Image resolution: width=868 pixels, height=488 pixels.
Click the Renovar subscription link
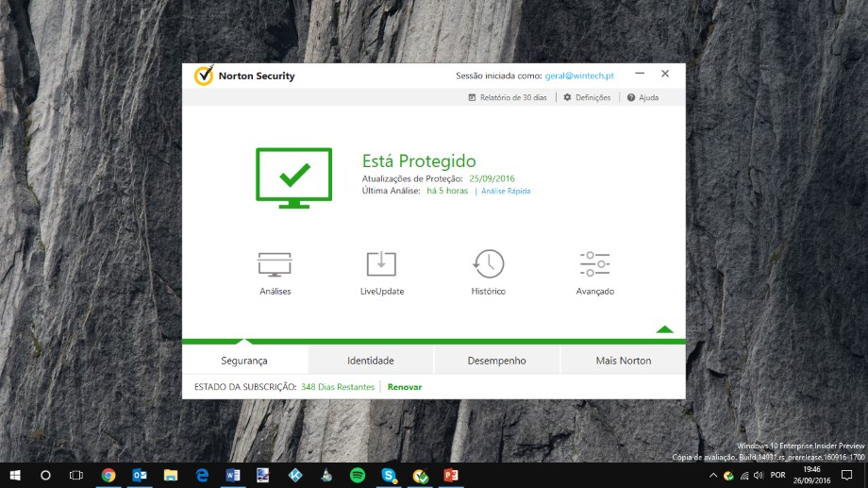pos(405,387)
